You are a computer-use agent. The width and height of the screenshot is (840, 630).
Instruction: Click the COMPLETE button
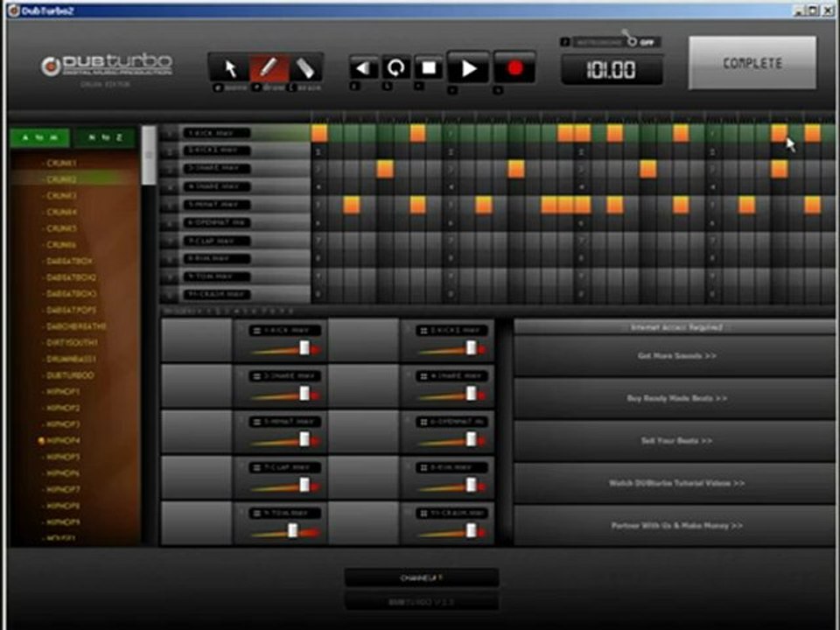[752, 63]
